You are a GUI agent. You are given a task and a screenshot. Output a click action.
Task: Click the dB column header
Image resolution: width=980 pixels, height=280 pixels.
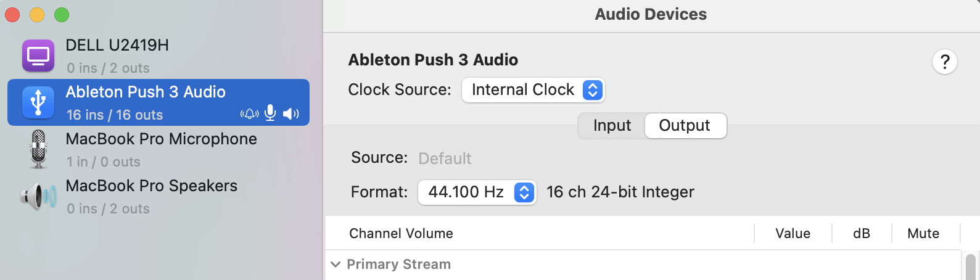[x=862, y=234]
